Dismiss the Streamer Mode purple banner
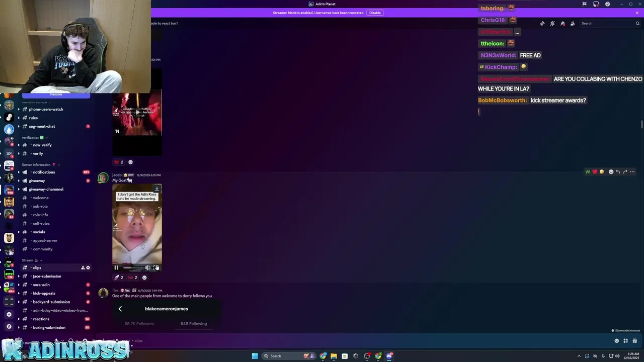 click(637, 13)
